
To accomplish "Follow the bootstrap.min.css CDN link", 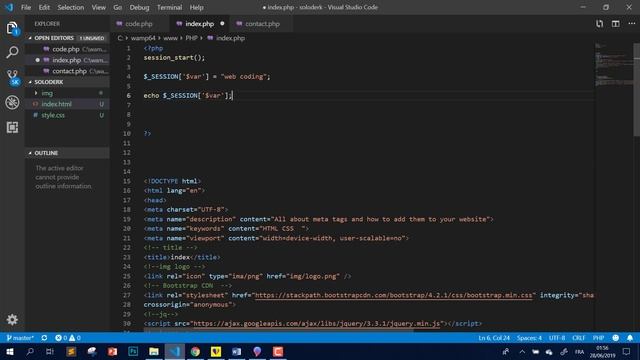I will tap(394, 295).
